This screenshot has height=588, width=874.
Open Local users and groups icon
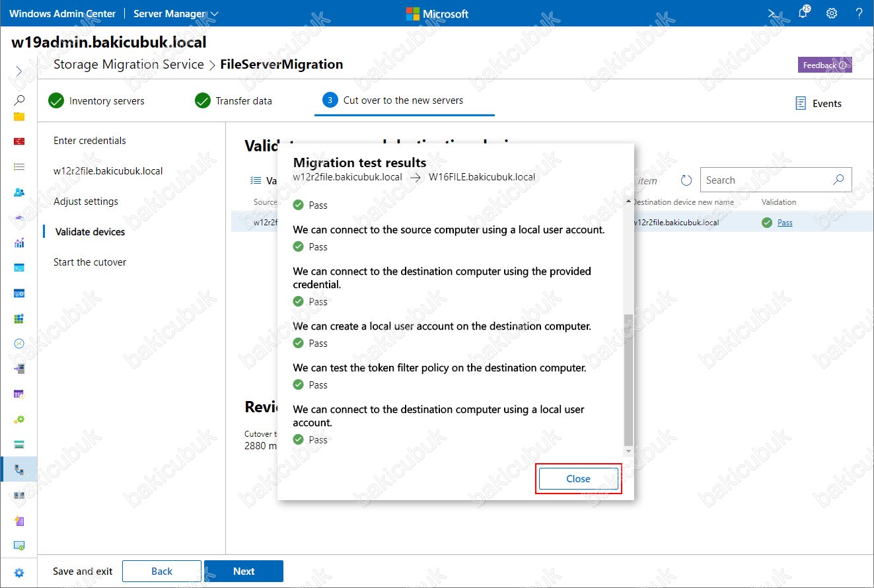[x=19, y=192]
